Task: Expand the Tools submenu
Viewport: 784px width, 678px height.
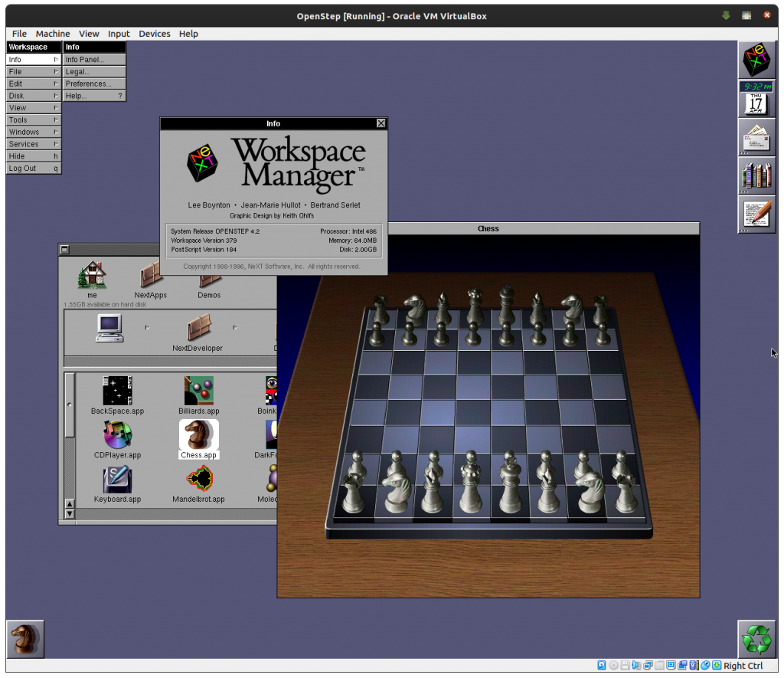Action: click(x=33, y=120)
